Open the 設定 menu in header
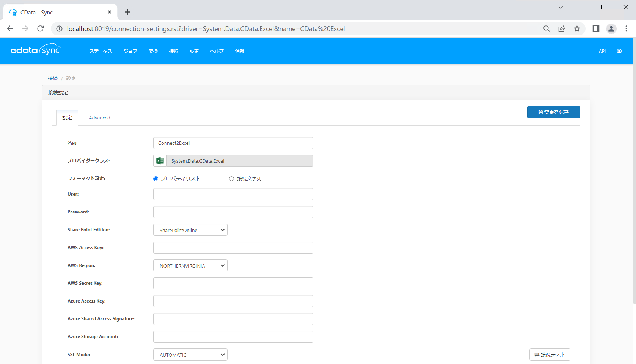 194,51
